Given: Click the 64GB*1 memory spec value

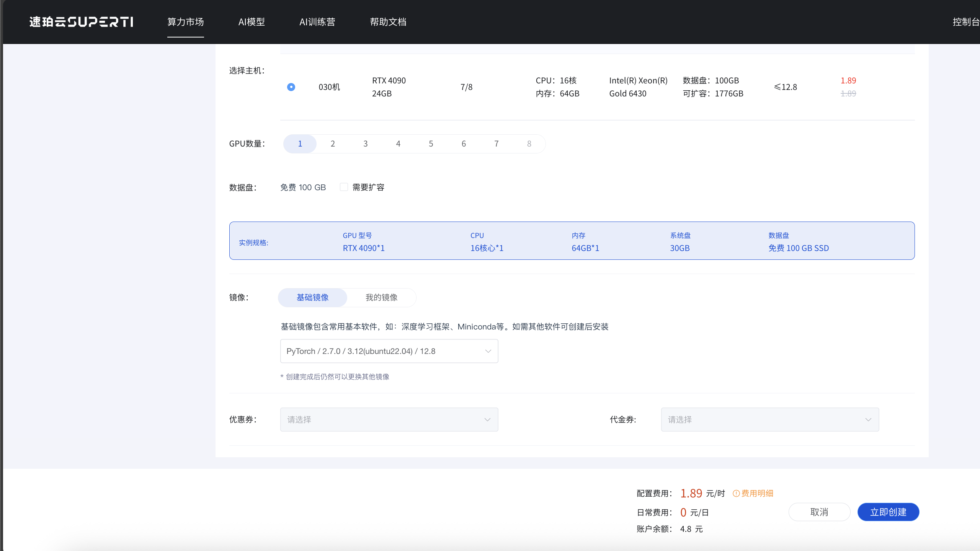Looking at the screenshot, I should coord(585,248).
